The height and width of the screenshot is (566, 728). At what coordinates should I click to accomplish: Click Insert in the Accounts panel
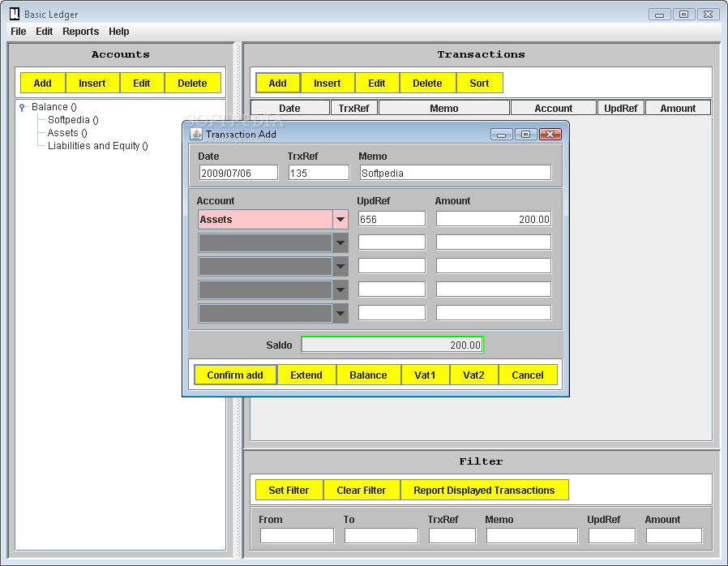(92, 83)
